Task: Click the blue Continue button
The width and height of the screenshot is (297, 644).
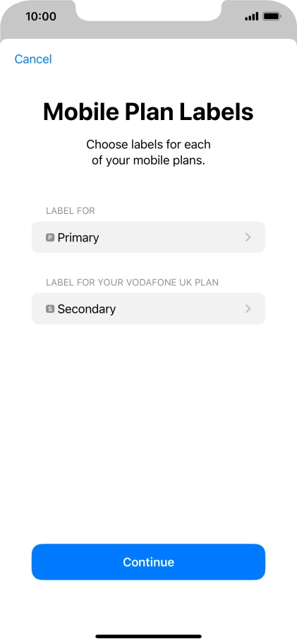Action: click(148, 562)
